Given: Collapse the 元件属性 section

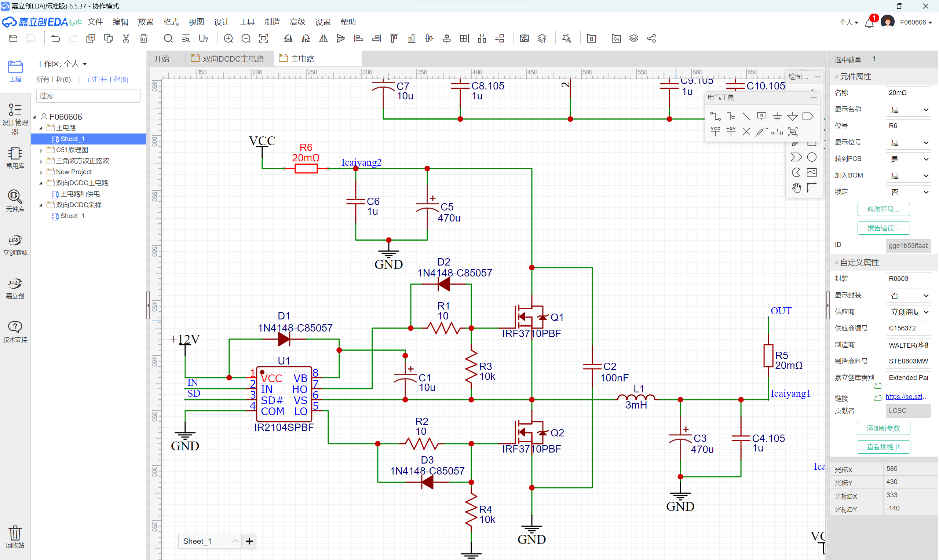Looking at the screenshot, I should click(836, 77).
